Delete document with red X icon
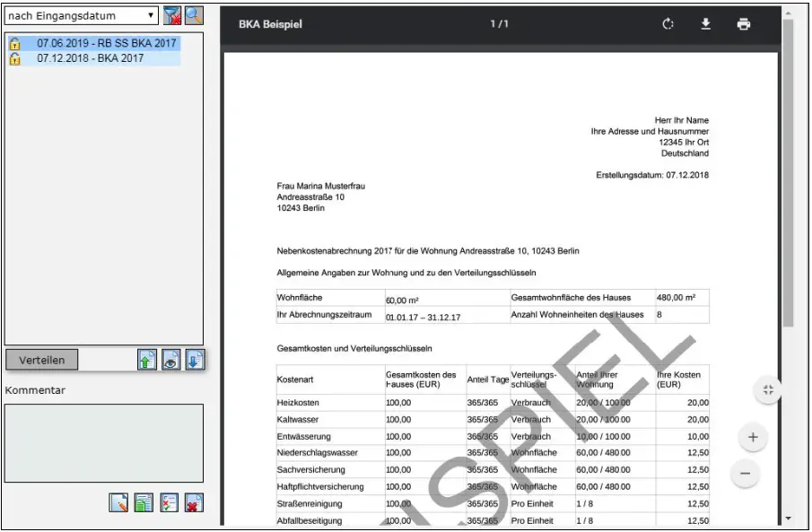 point(193,503)
